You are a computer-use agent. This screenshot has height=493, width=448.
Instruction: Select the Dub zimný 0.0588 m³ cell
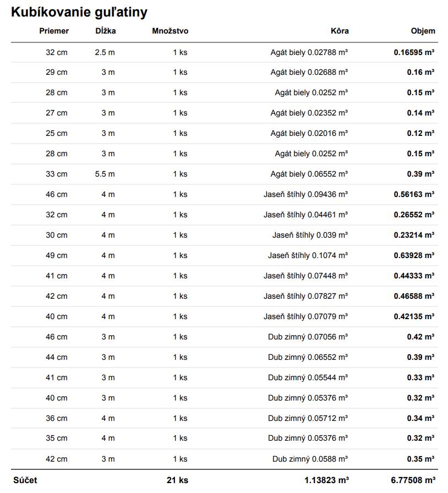(x=310, y=459)
